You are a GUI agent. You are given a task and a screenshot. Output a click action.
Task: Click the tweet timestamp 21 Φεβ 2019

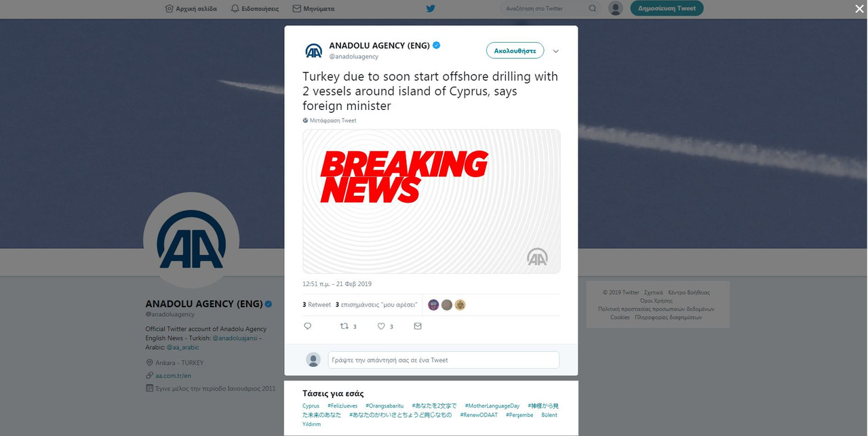(x=337, y=284)
